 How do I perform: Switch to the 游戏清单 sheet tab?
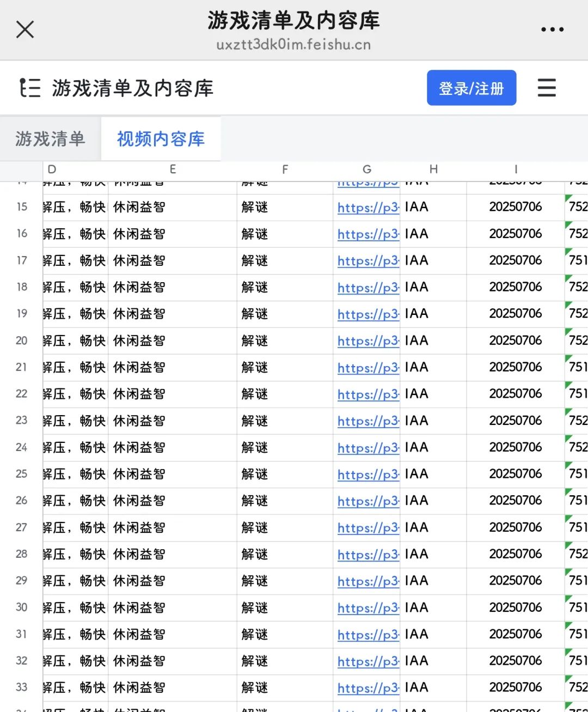50,139
